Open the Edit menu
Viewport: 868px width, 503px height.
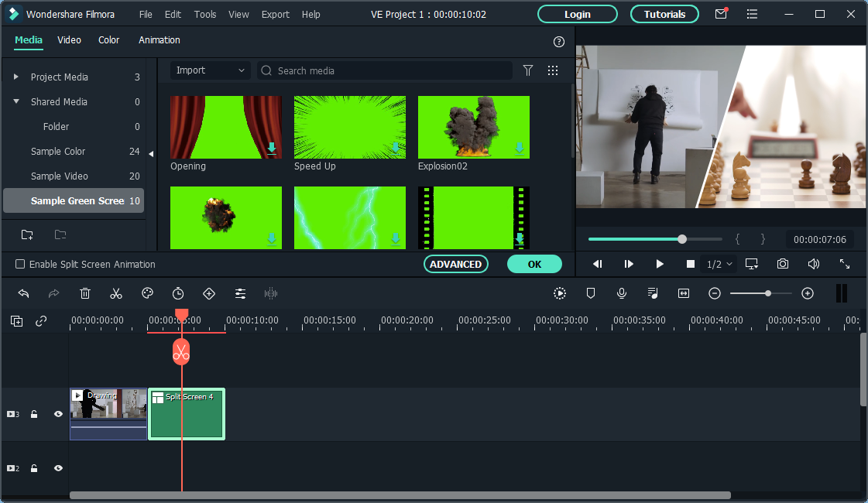pos(173,15)
